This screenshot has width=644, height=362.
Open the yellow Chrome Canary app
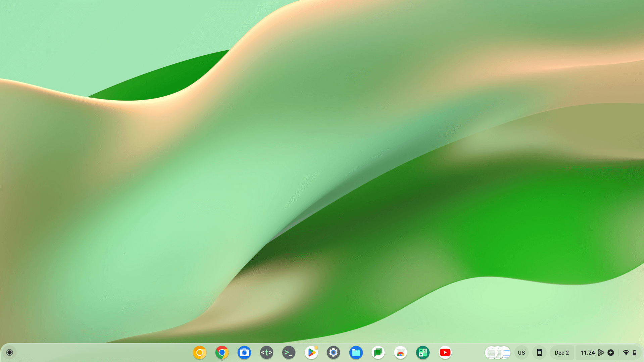[x=199, y=353]
